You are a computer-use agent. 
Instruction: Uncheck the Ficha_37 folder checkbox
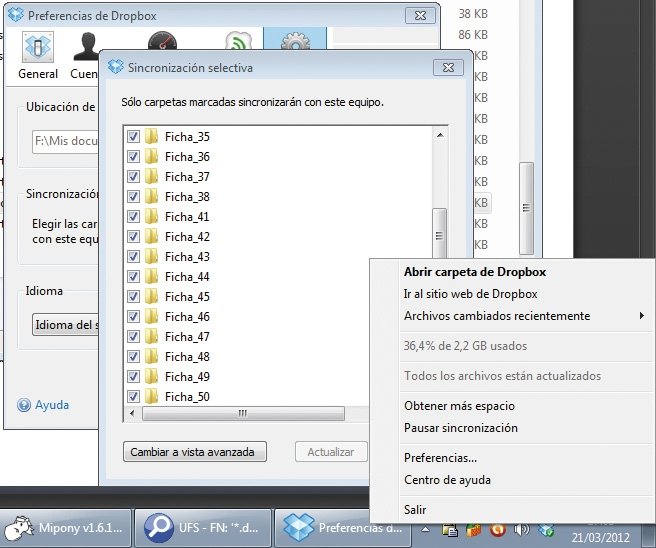coord(133,177)
